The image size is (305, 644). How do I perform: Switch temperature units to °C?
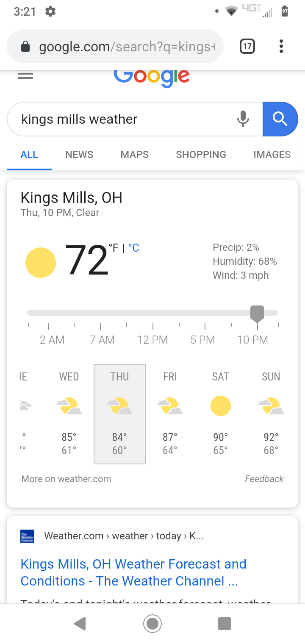134,248
